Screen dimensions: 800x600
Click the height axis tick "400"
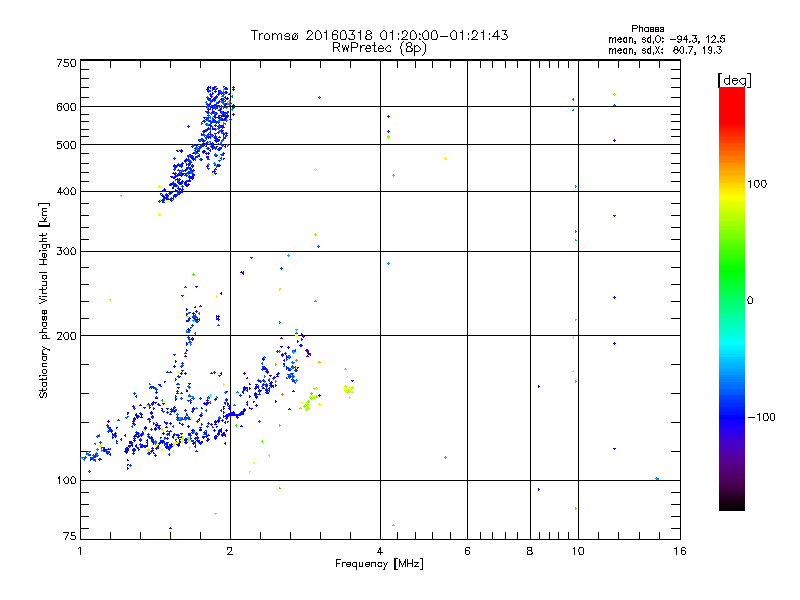(x=66, y=191)
